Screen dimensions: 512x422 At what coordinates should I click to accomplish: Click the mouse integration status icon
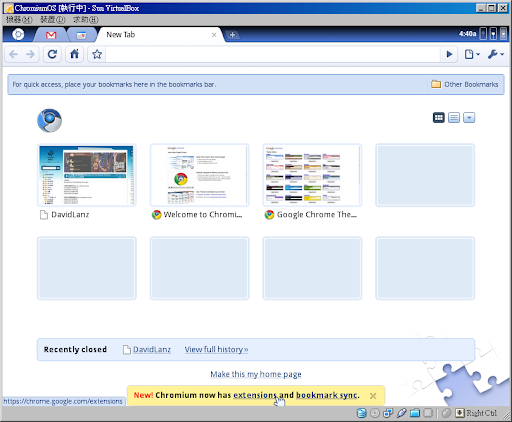coord(446,413)
